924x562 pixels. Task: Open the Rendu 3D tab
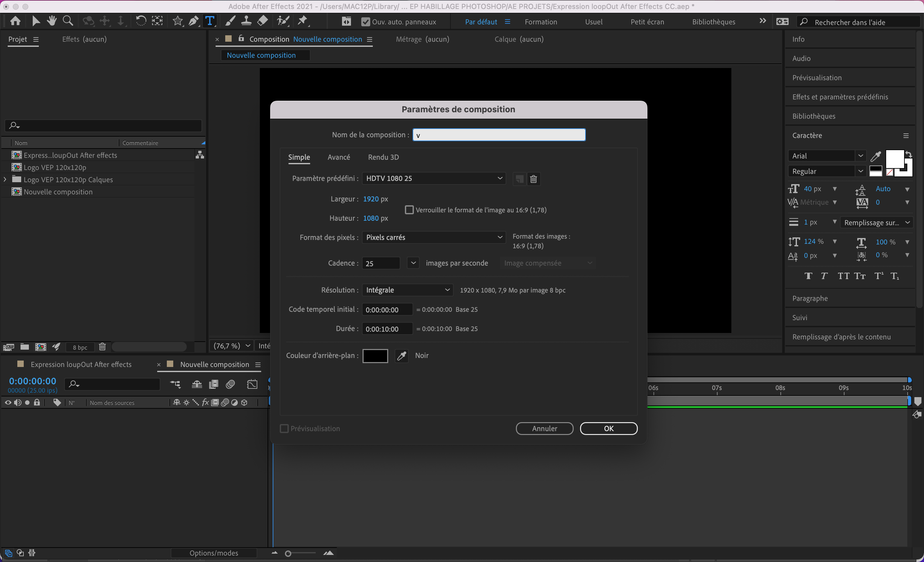click(x=383, y=157)
